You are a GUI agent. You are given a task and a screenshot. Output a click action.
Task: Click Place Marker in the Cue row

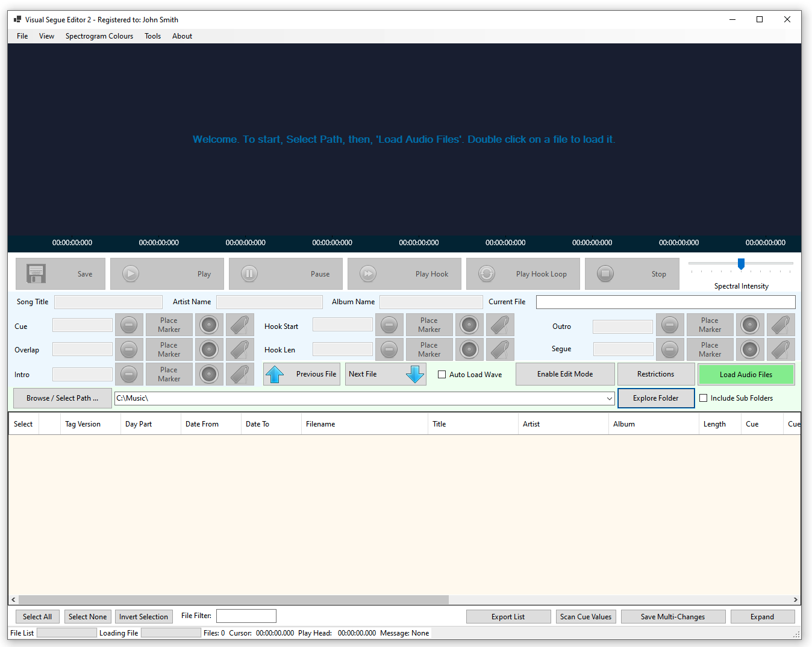[x=169, y=325]
